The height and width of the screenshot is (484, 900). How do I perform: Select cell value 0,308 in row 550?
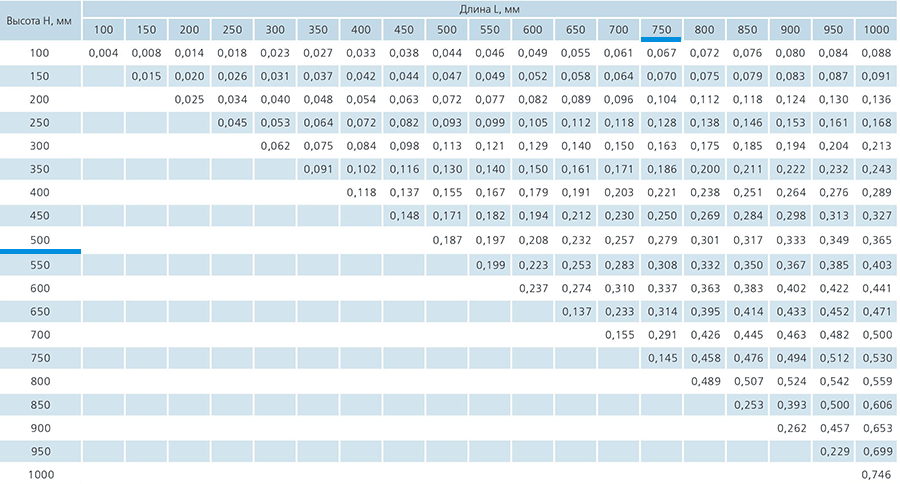[662, 265]
